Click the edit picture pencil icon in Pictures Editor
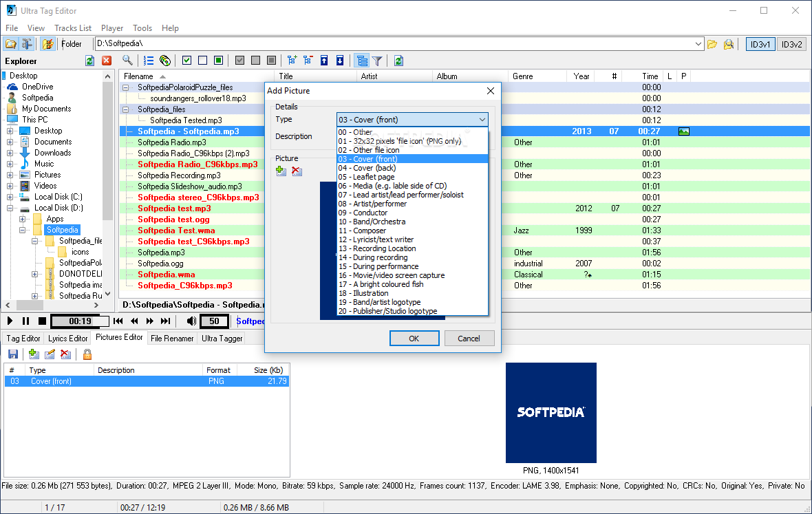This screenshot has width=812, height=514. [x=50, y=354]
